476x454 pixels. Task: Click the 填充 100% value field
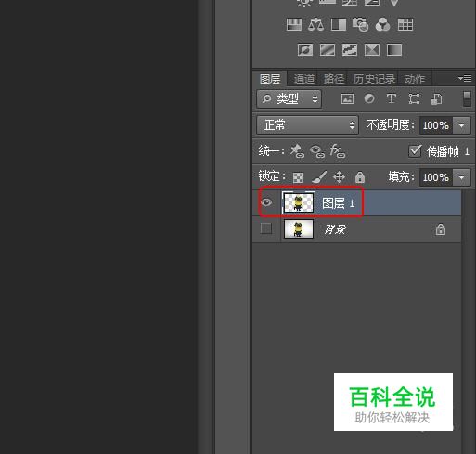pyautogui.click(x=436, y=177)
